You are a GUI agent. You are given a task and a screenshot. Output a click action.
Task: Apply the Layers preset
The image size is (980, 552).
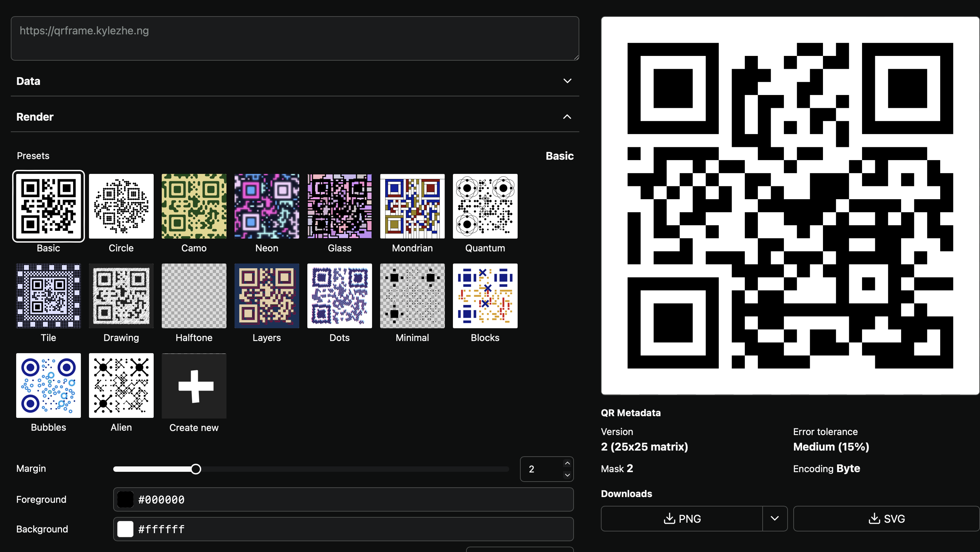pos(266,296)
